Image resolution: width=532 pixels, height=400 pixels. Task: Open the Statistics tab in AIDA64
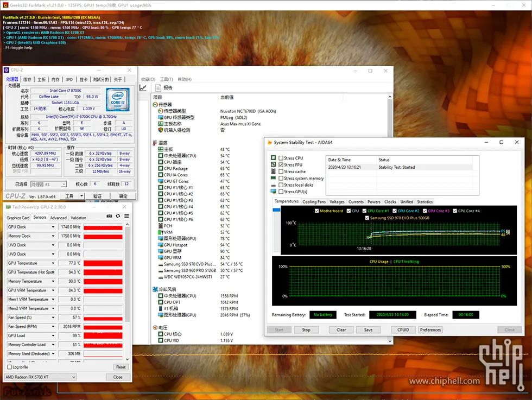[x=425, y=201]
